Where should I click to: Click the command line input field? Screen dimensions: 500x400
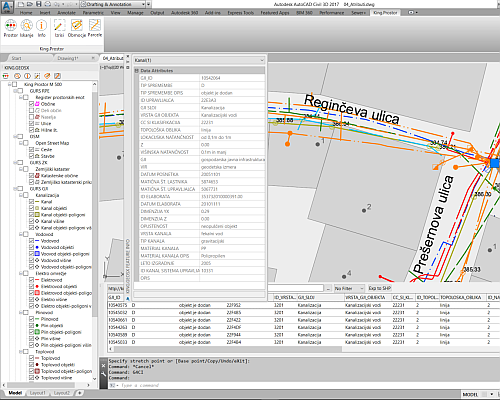[x=303, y=385]
